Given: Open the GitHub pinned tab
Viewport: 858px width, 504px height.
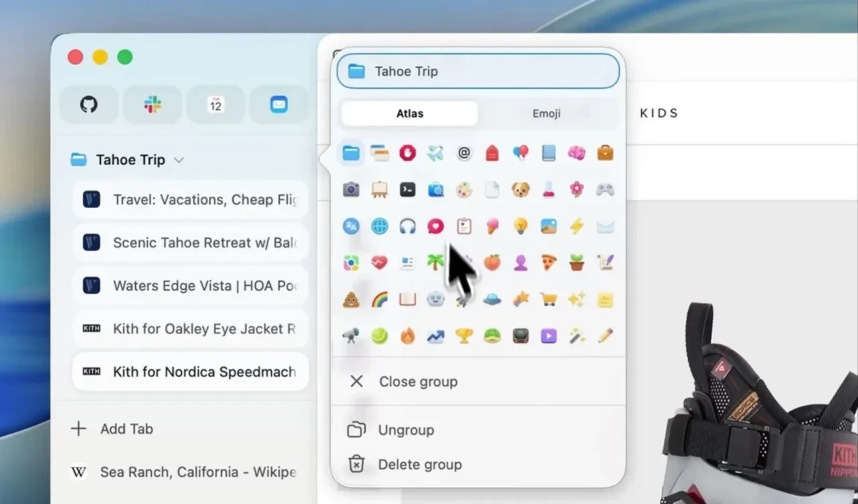Looking at the screenshot, I should 88,105.
